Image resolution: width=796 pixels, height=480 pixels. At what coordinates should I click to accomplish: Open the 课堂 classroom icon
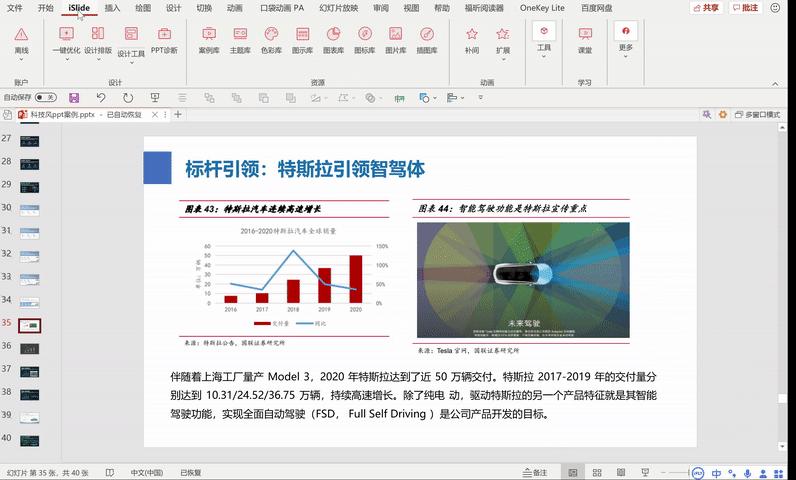(585, 41)
